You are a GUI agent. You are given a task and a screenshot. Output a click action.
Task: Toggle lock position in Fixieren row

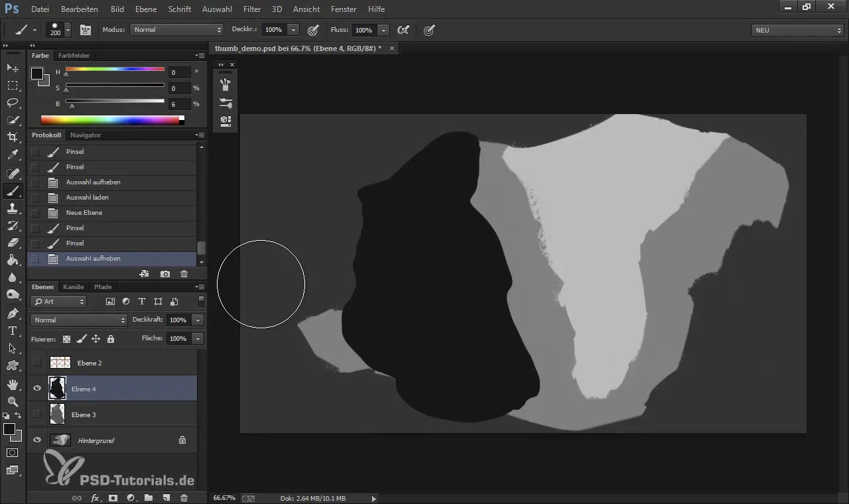pos(96,339)
